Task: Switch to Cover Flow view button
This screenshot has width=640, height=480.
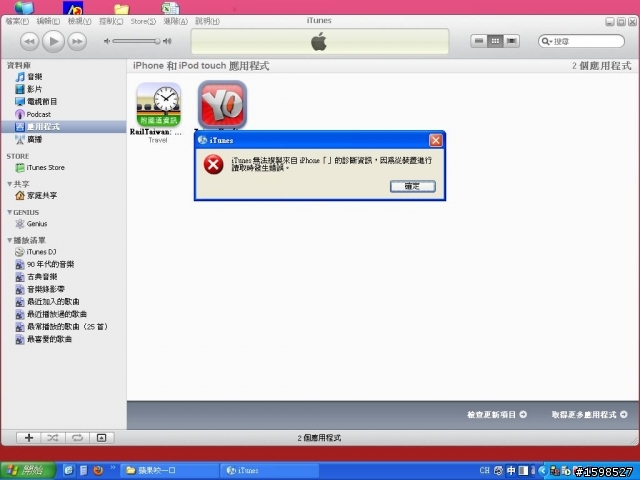Action: [x=511, y=41]
